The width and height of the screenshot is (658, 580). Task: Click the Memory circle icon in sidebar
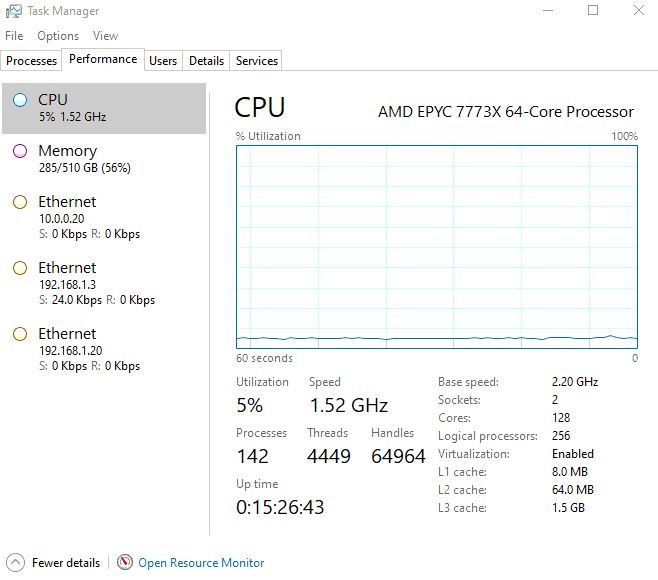pos(20,151)
